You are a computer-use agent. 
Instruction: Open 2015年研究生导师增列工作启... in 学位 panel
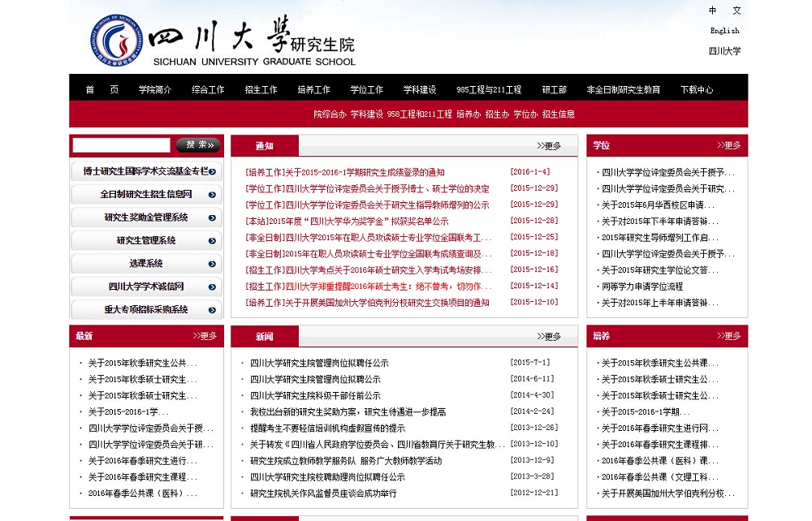point(659,238)
